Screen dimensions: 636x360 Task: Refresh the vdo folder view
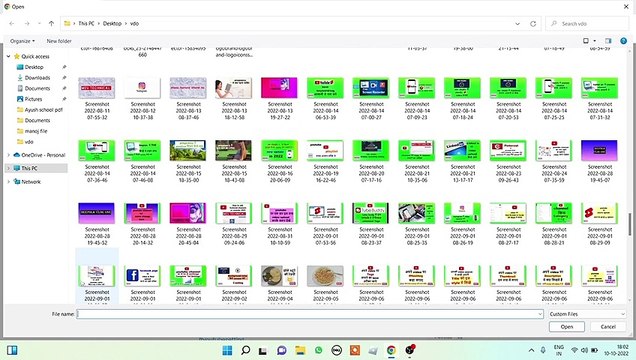[x=533, y=24]
